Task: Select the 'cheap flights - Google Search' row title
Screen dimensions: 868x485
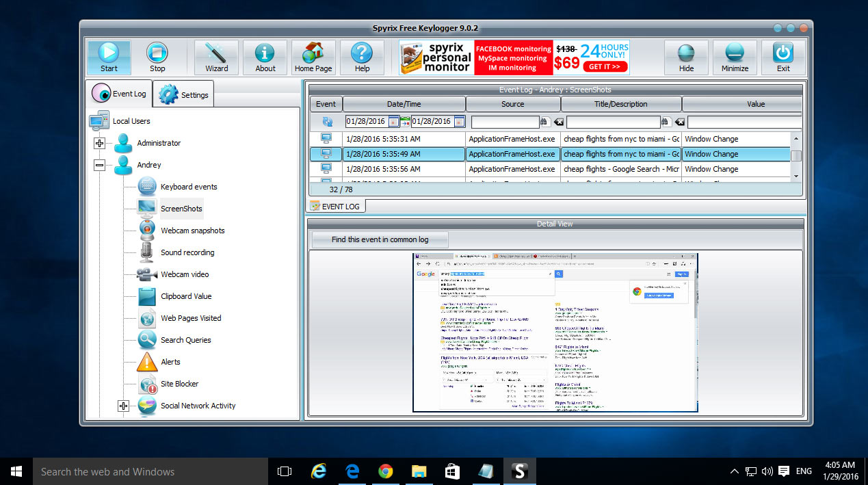Action: [x=621, y=169]
